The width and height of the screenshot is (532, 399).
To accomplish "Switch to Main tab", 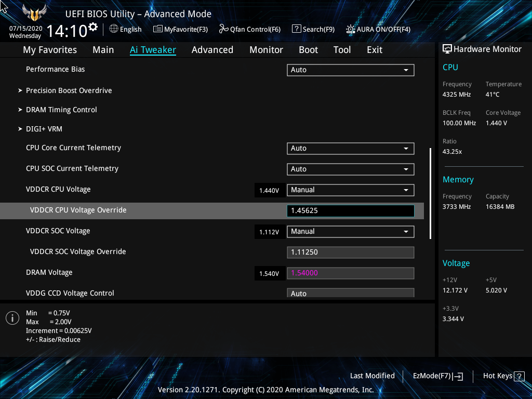I will click(x=103, y=50).
